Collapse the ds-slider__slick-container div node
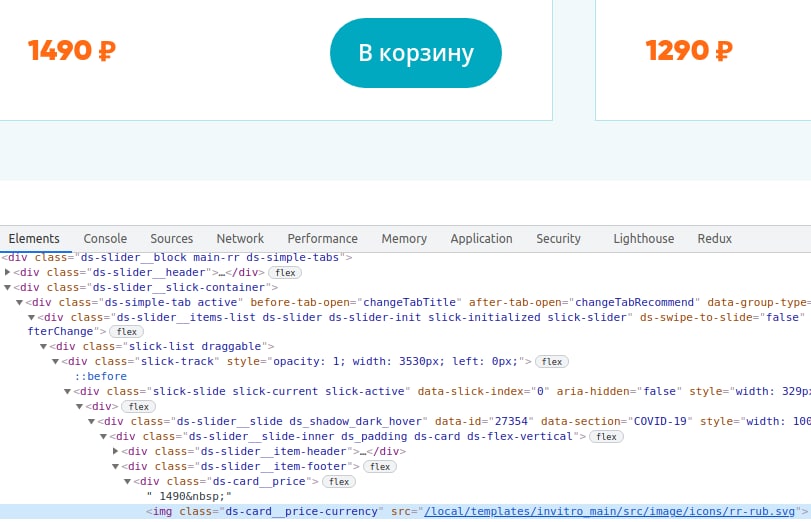 point(7,287)
